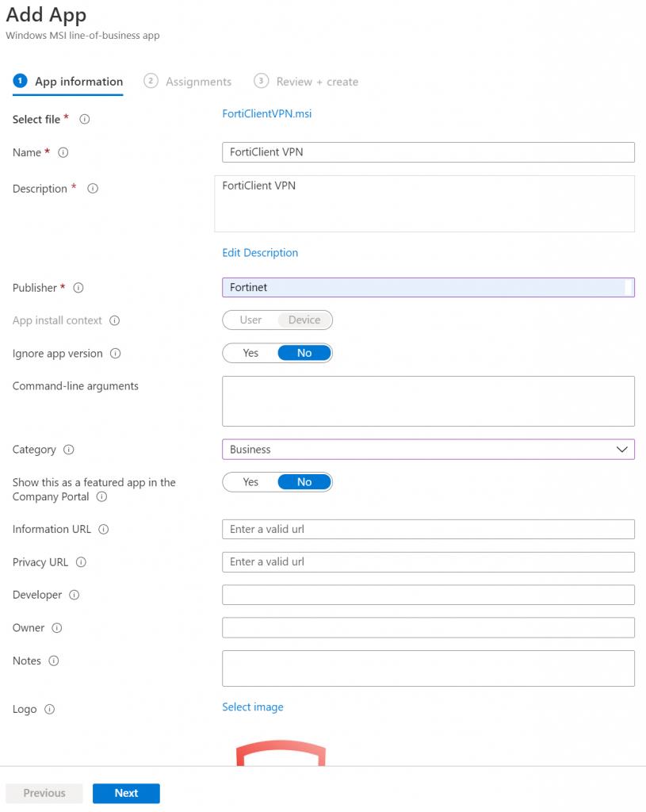Click the Command-line arguments text box
646x812 pixels.
(428, 401)
